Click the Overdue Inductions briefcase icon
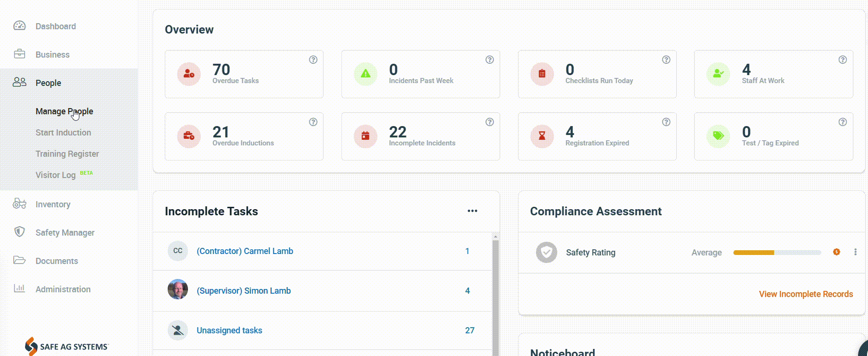 [188, 136]
